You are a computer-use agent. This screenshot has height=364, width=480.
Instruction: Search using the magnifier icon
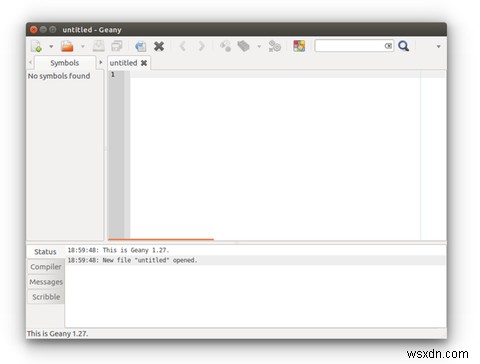click(404, 46)
